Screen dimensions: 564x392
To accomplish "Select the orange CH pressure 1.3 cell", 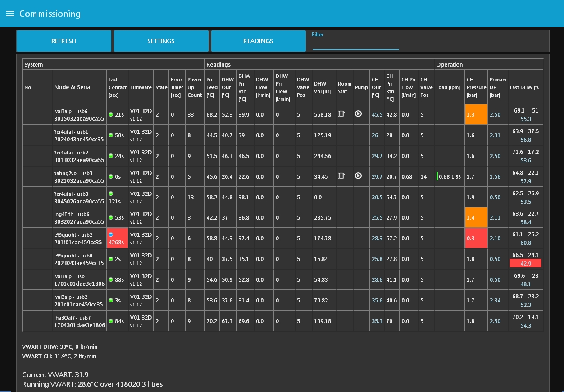I will [x=476, y=114].
